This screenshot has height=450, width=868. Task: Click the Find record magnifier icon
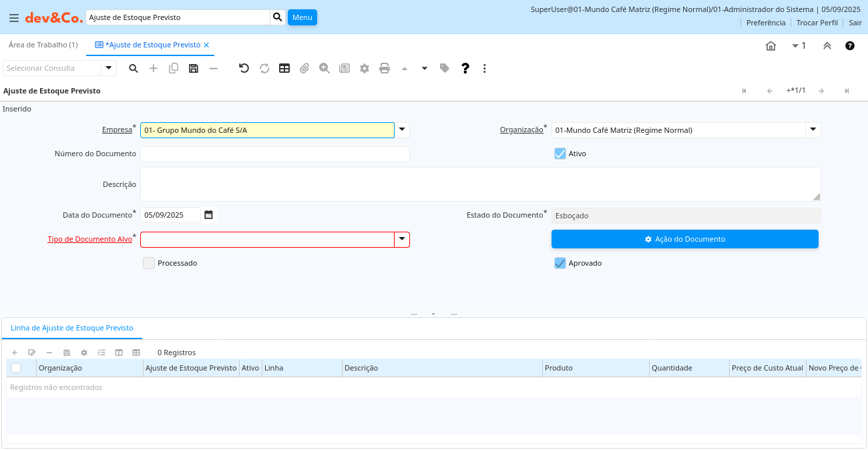[x=134, y=68]
